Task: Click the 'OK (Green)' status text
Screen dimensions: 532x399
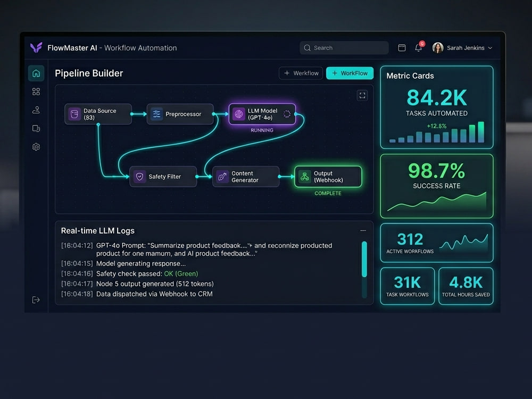Action: point(181,274)
